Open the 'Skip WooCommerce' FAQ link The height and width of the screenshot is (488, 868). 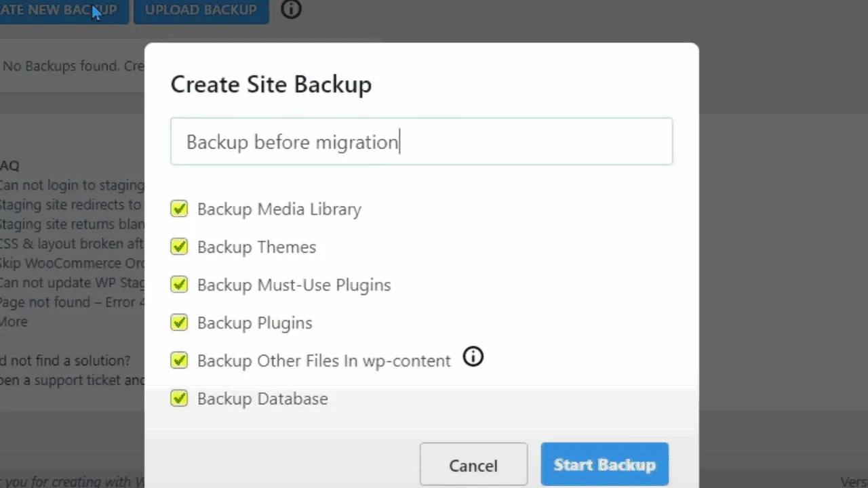click(x=72, y=264)
